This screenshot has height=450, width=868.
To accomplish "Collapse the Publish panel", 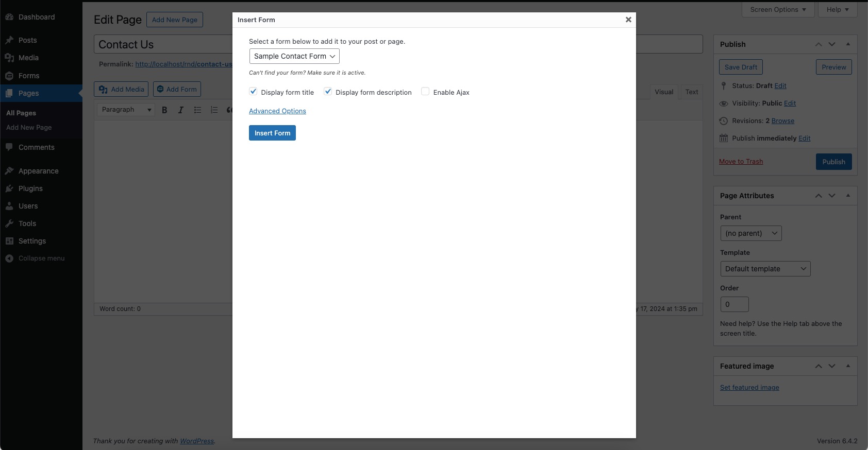I will point(848,44).
